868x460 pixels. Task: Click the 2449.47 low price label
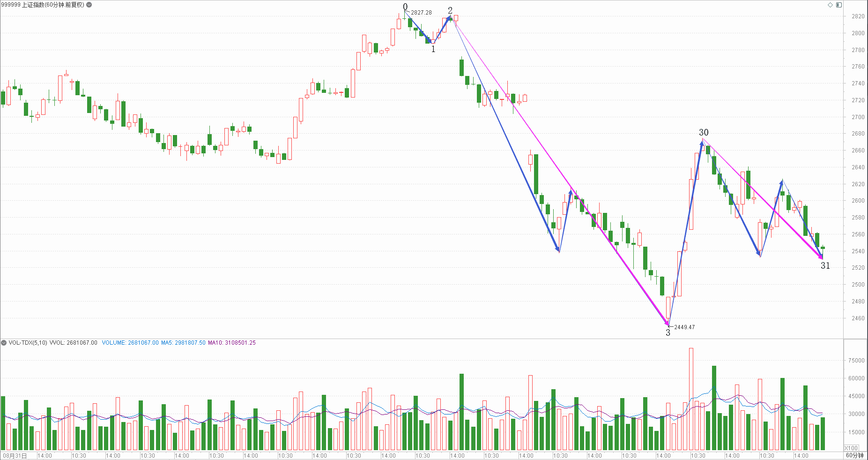(x=684, y=327)
